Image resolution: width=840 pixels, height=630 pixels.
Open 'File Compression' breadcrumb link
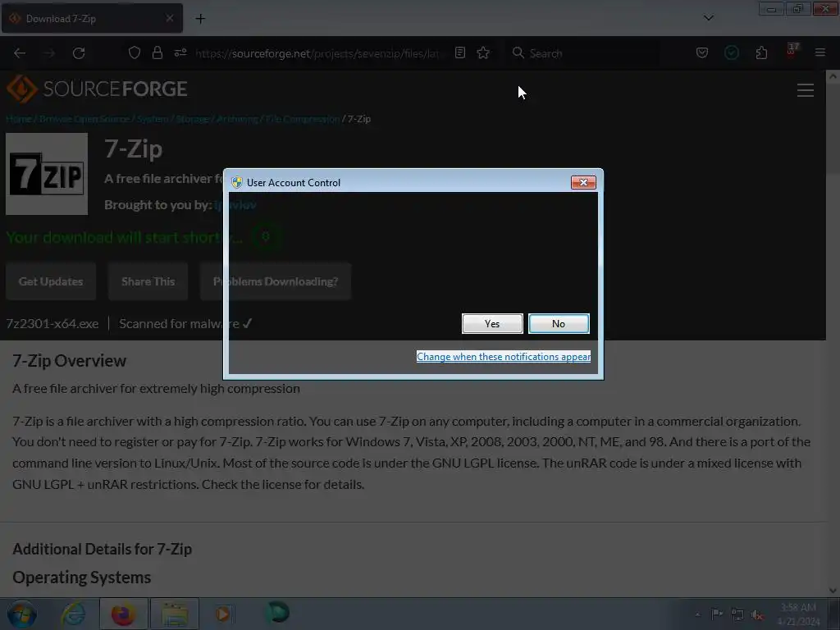tap(302, 119)
